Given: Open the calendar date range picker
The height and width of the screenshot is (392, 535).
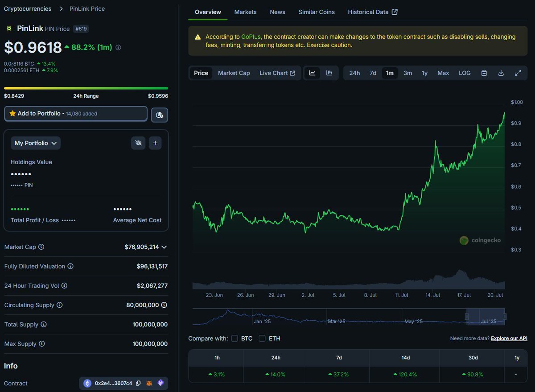Looking at the screenshot, I should pyautogui.click(x=484, y=73).
